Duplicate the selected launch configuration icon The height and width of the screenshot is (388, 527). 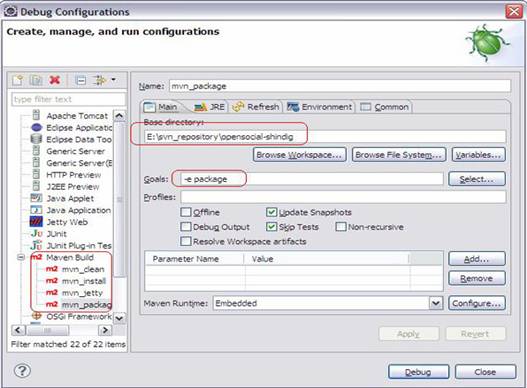tap(36, 80)
